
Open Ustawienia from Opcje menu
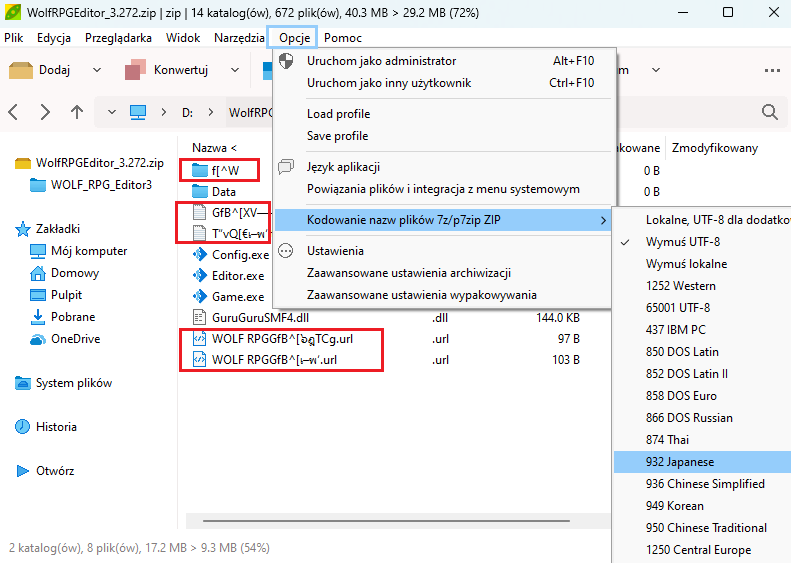click(x=335, y=251)
